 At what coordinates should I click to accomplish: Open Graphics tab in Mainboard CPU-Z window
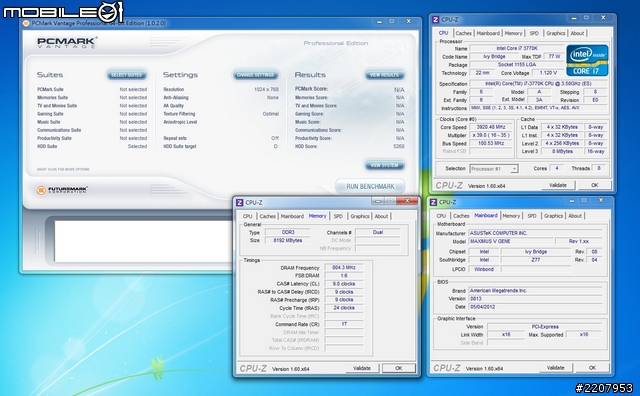(x=553, y=216)
